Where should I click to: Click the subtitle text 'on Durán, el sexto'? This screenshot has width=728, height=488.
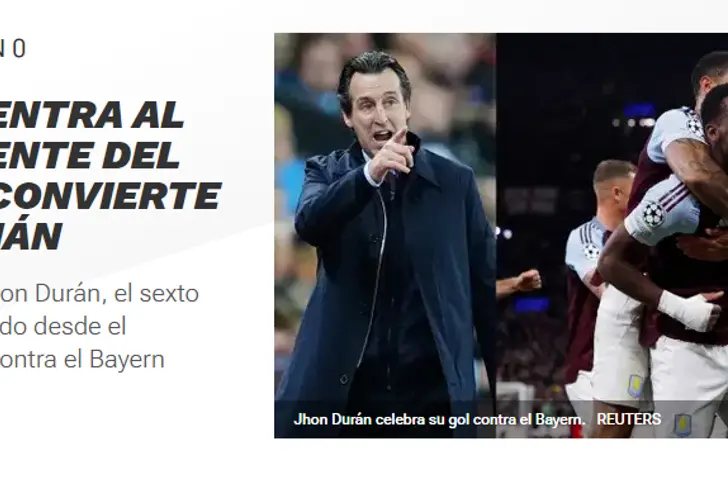click(99, 293)
